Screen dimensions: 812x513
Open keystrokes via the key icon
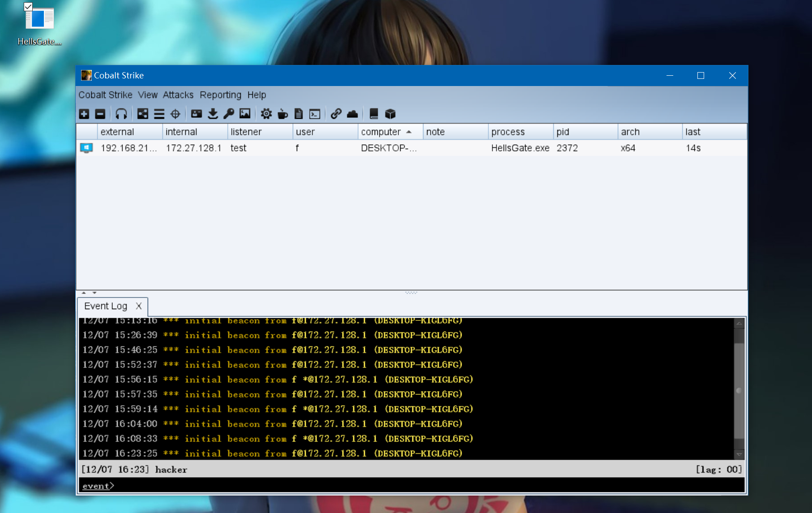(229, 114)
